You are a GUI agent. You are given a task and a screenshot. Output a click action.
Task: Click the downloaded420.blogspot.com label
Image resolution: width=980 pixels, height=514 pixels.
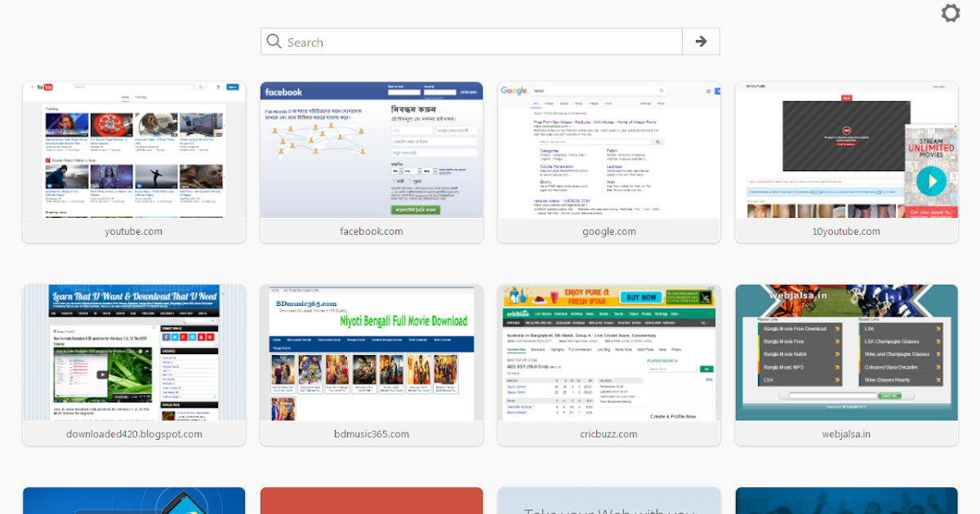pyautogui.click(x=134, y=434)
